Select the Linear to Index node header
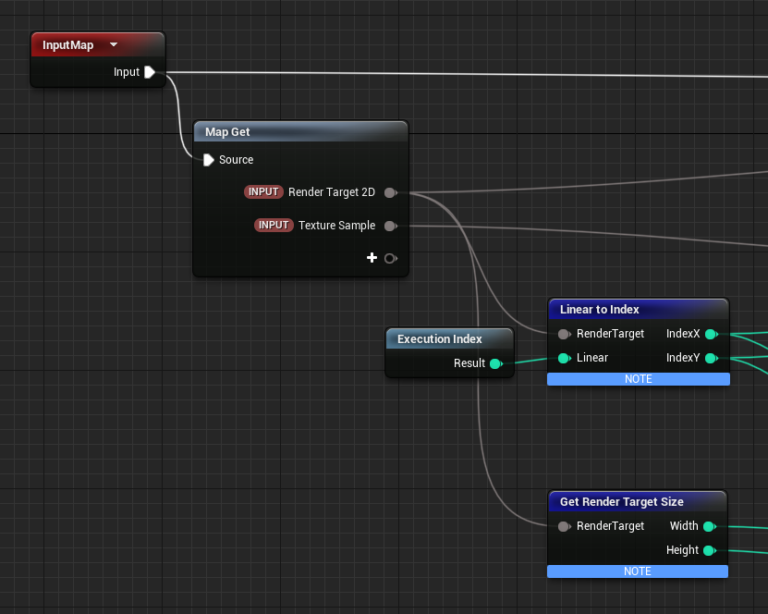The width and height of the screenshot is (768, 614). coord(638,309)
